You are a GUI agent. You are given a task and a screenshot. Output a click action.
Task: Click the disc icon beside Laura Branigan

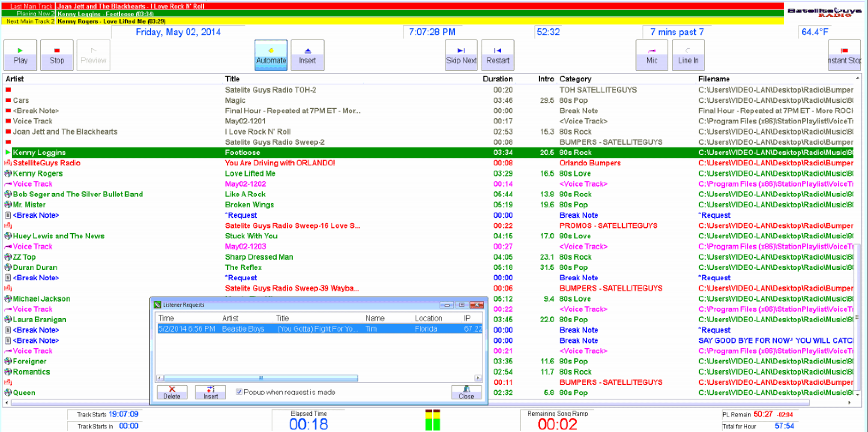pyautogui.click(x=8, y=320)
